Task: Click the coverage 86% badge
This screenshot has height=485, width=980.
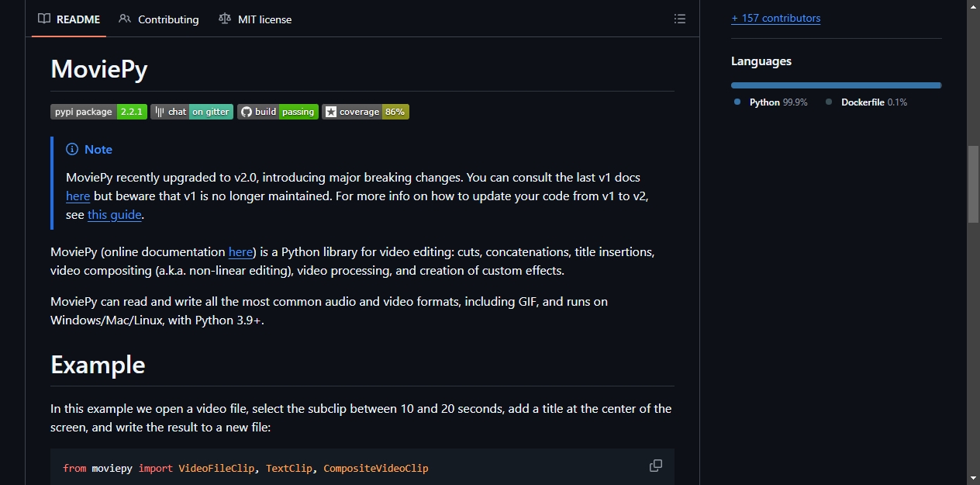Action: (x=365, y=112)
